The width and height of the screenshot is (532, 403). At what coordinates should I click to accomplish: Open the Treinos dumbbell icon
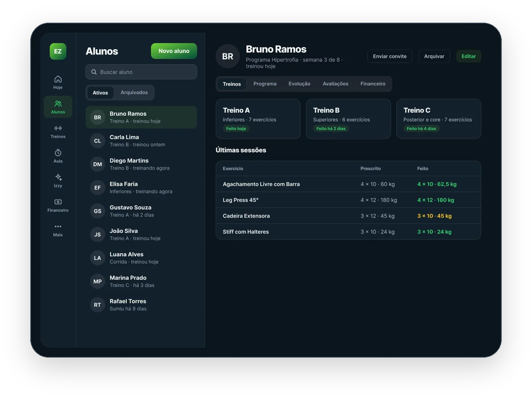[58, 128]
